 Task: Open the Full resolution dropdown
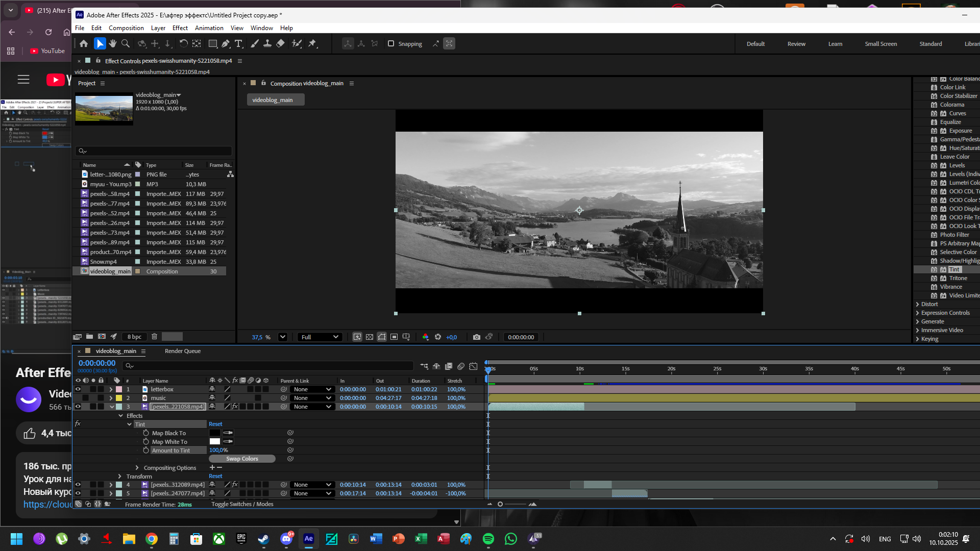[320, 337]
